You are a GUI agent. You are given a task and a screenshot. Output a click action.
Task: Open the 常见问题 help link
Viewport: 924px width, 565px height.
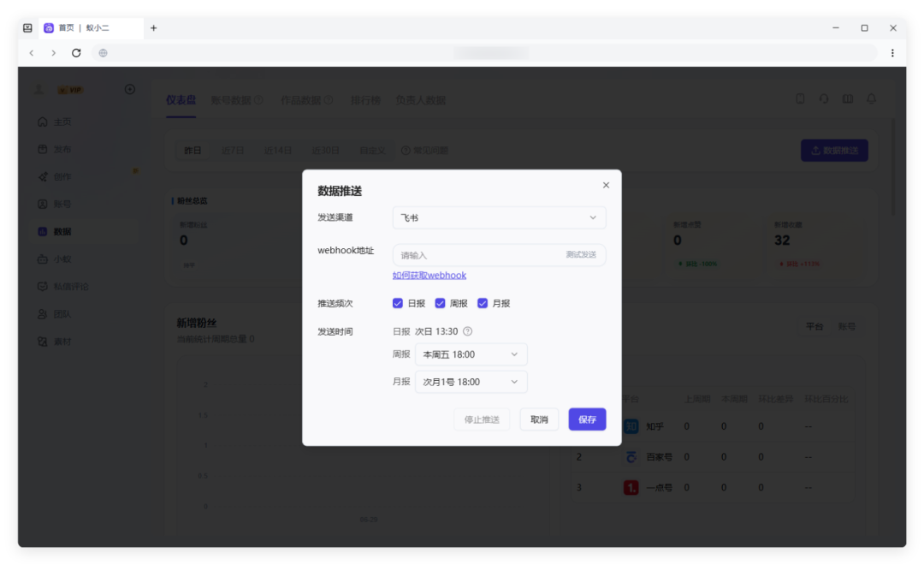pyautogui.click(x=425, y=151)
